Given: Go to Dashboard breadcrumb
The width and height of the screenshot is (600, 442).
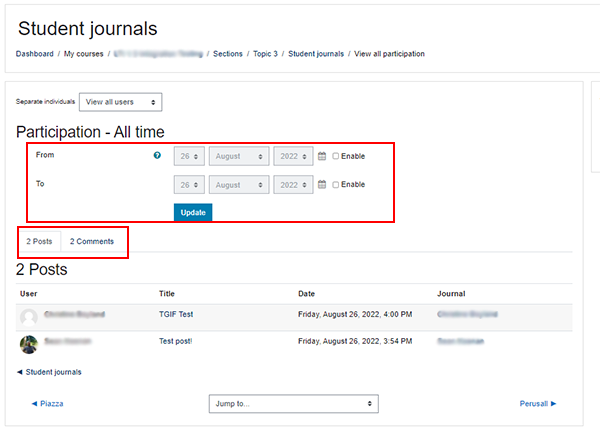Looking at the screenshot, I should point(34,54).
